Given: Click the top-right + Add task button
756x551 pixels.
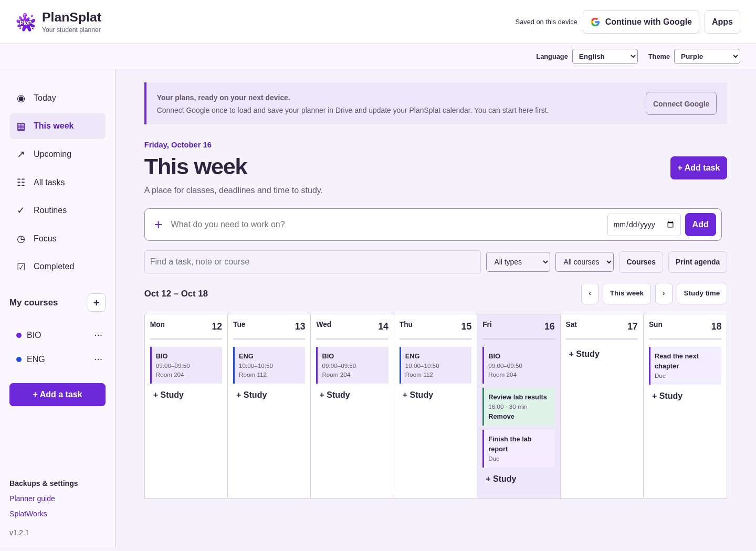Looking at the screenshot, I should point(699,168).
